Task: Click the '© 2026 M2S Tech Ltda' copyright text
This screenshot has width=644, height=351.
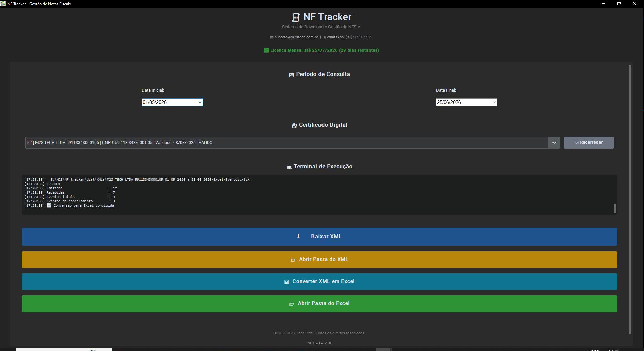Action: click(293, 333)
